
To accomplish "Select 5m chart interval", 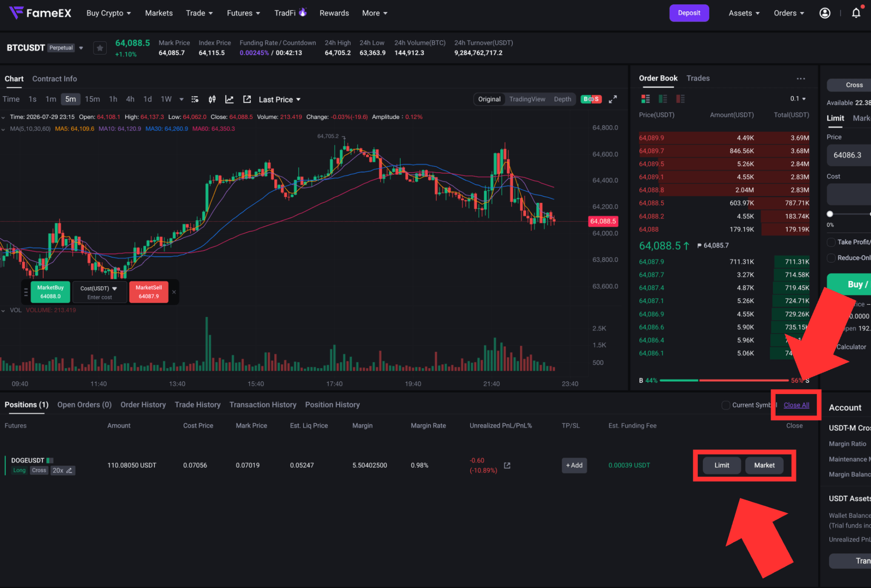I will 71,99.
